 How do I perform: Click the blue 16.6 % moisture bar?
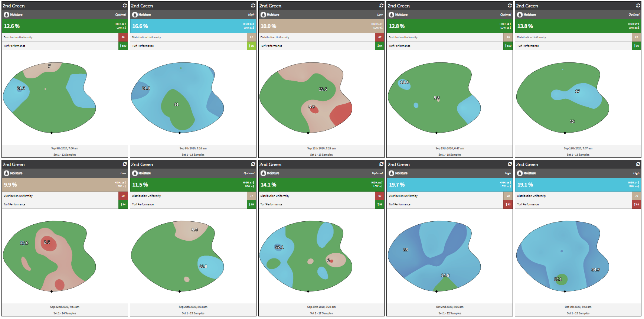(193, 26)
